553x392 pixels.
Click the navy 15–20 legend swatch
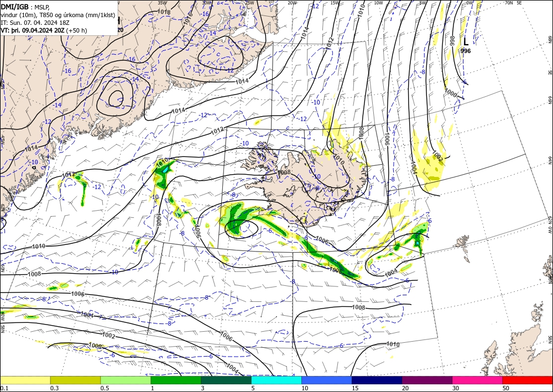click(377, 380)
